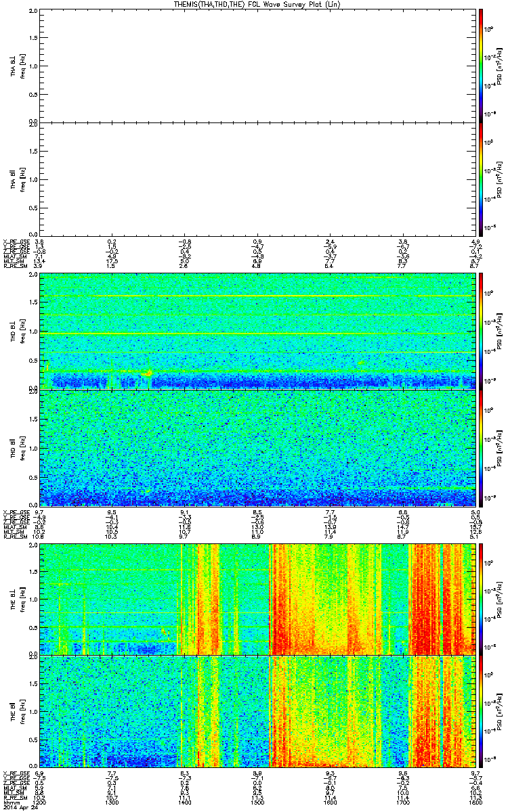Click the color bar beside THA B-perpendicular panel
This screenshot has height=812, width=508.
pos(481,65)
